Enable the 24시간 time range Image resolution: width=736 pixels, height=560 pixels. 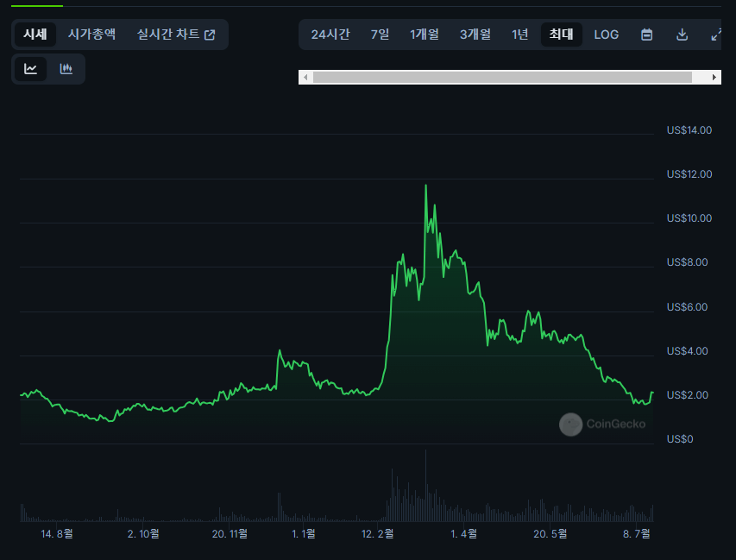(330, 35)
